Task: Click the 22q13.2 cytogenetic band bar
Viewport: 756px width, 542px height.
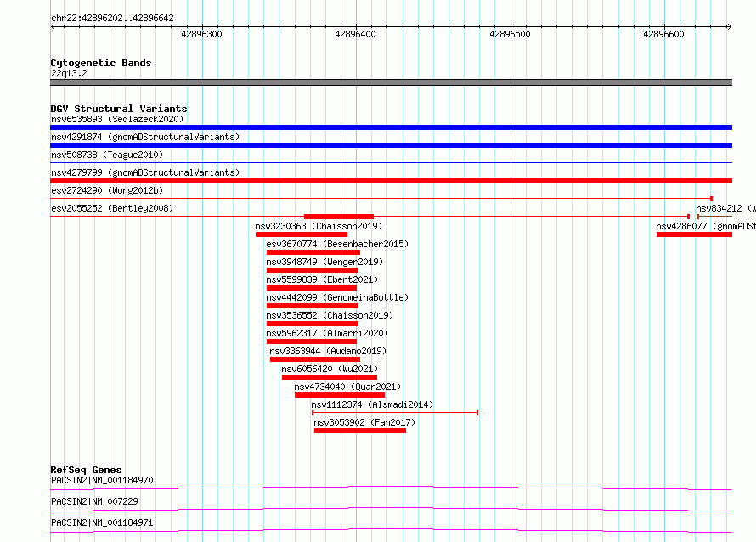Action: tap(391, 82)
